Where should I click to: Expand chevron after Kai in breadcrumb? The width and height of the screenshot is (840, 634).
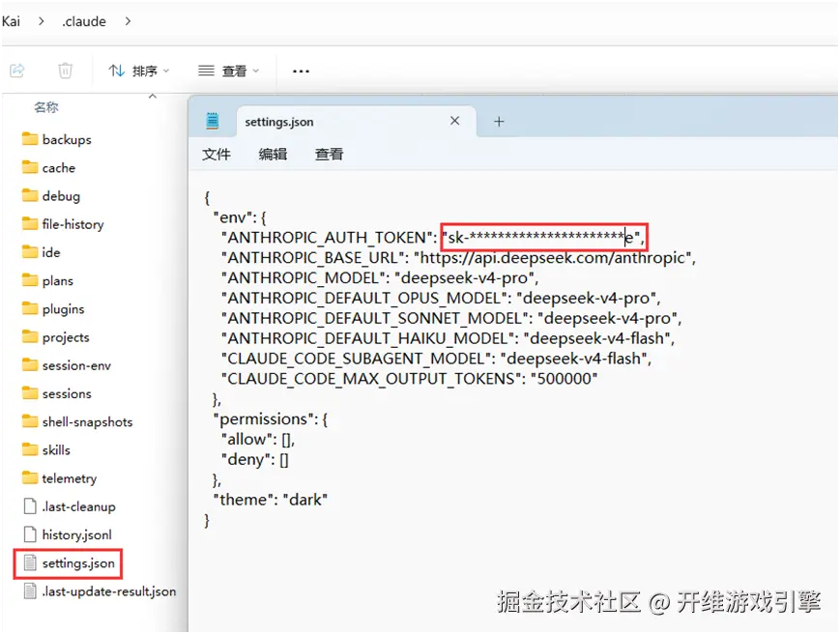pos(42,21)
